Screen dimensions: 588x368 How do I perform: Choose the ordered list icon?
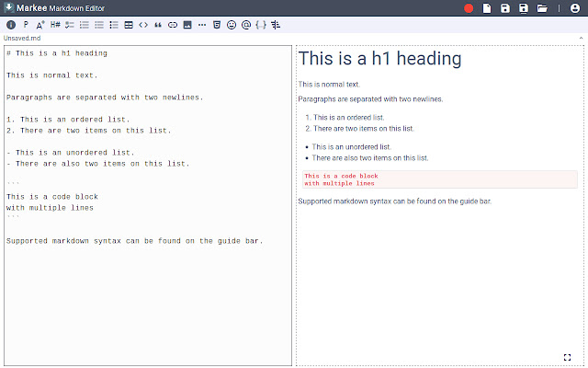coord(85,25)
